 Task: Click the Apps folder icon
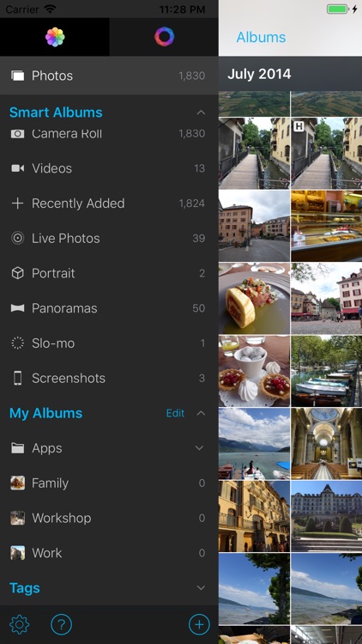coord(18,448)
